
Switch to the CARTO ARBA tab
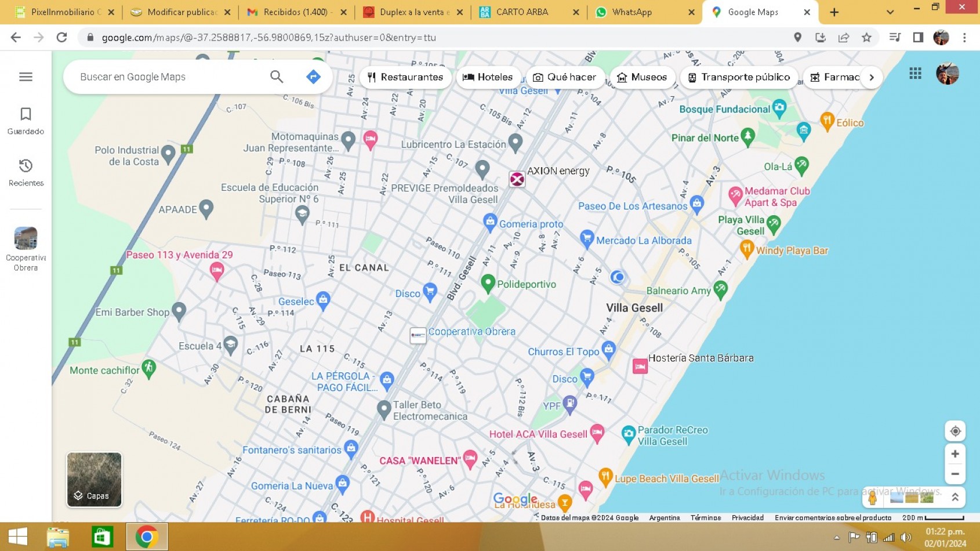point(528,12)
